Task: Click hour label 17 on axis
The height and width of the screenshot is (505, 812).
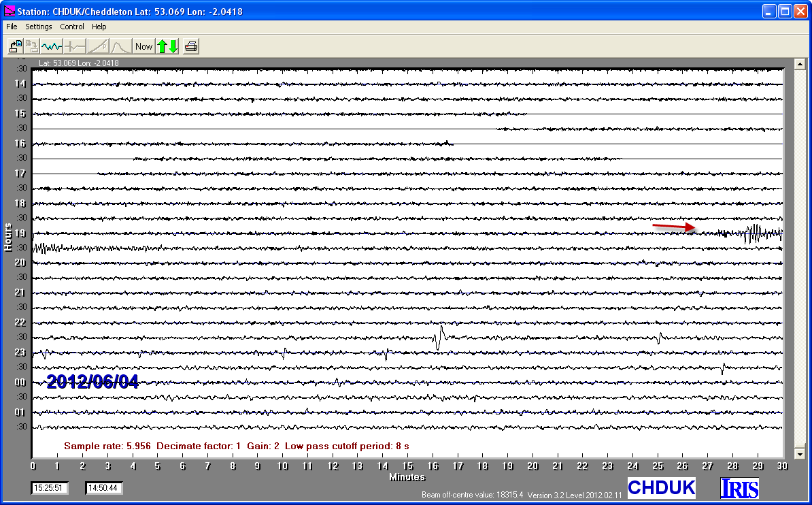Action: (20, 173)
